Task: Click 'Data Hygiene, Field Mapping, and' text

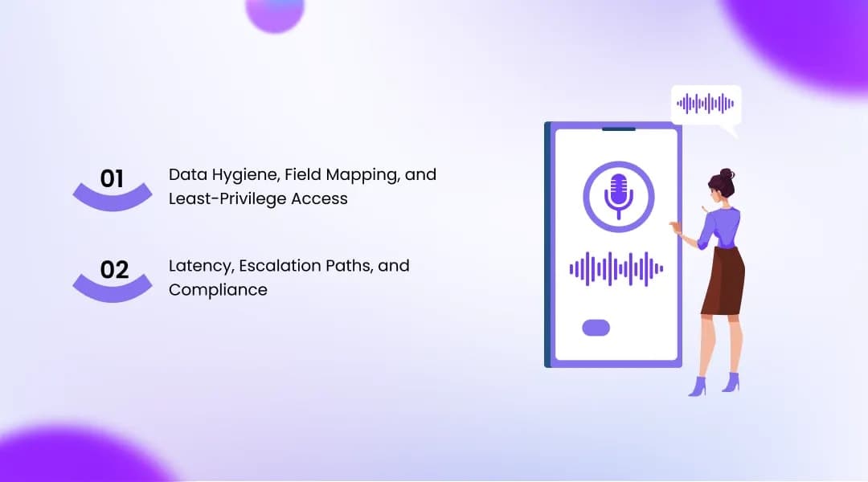Action: (x=302, y=175)
